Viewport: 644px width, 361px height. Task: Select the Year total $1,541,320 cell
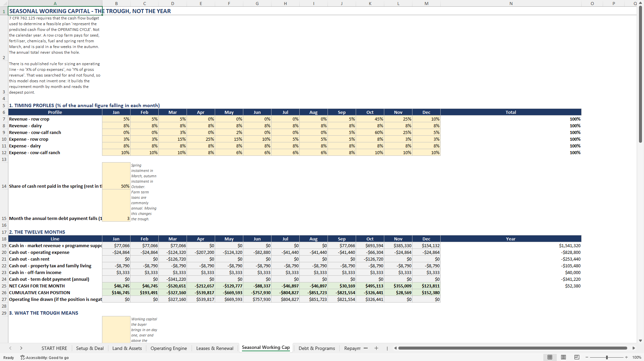511,245
